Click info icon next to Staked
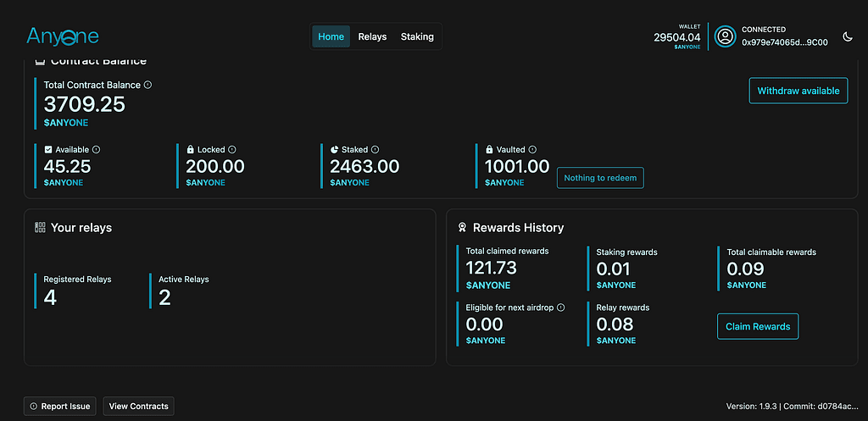 pos(375,150)
